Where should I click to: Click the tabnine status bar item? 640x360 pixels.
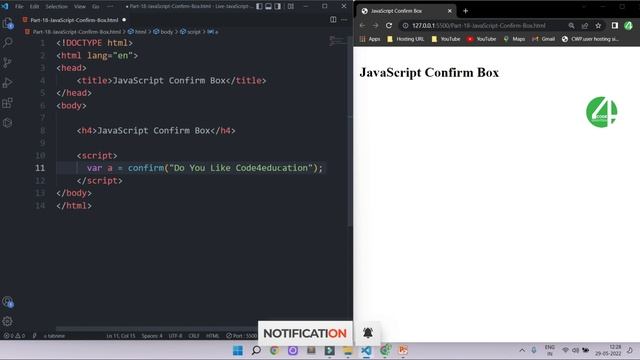pyautogui.click(x=54, y=336)
